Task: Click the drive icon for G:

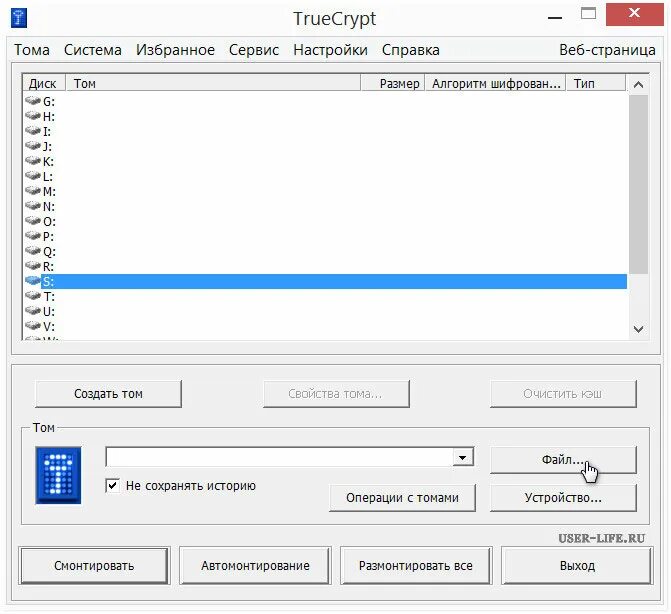Action: 33,101
